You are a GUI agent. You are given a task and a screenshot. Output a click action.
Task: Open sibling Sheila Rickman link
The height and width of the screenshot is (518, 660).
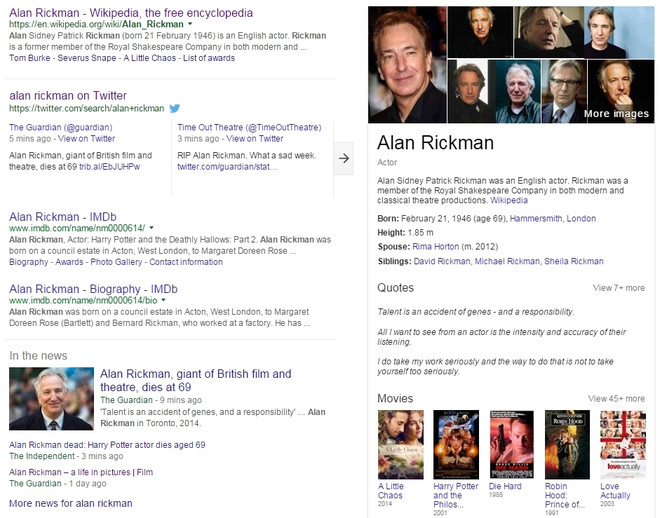pyautogui.click(x=574, y=261)
